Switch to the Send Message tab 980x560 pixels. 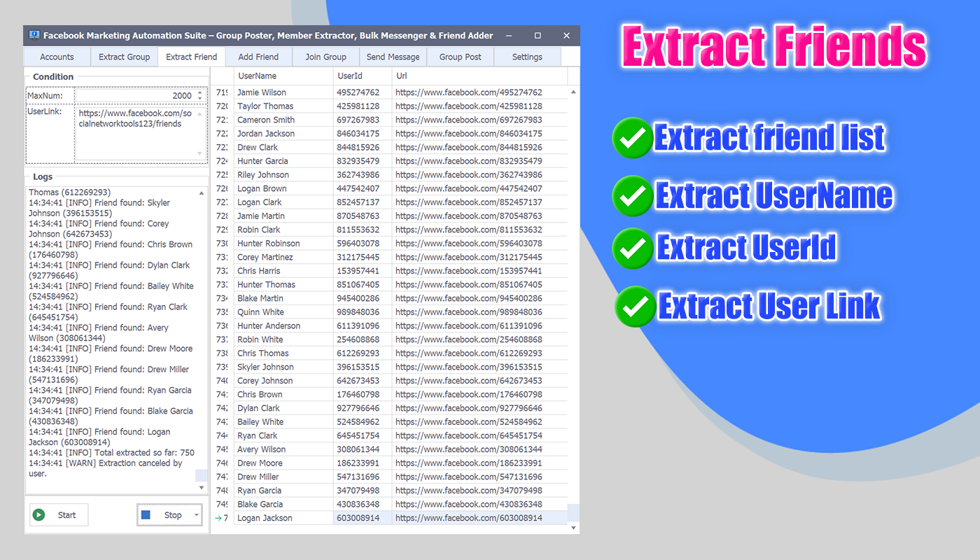coord(393,57)
